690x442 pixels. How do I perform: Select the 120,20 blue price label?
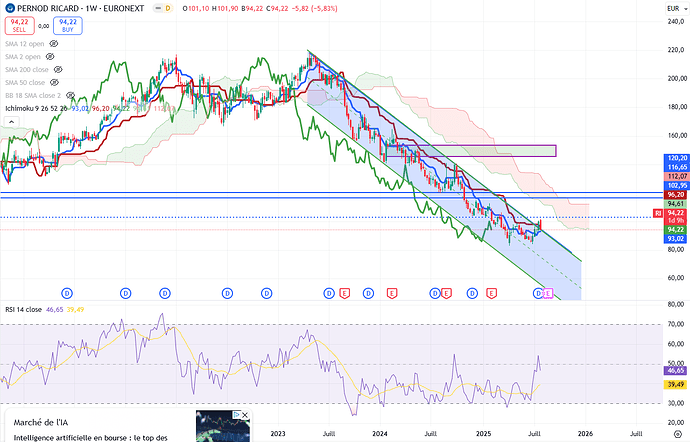click(x=676, y=159)
